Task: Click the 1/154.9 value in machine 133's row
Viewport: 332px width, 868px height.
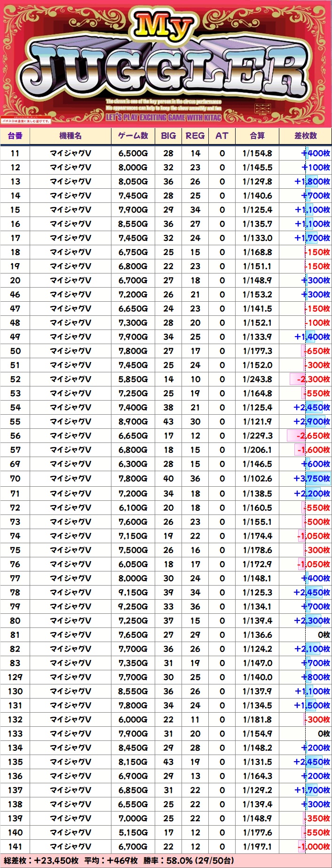Action: click(x=257, y=734)
